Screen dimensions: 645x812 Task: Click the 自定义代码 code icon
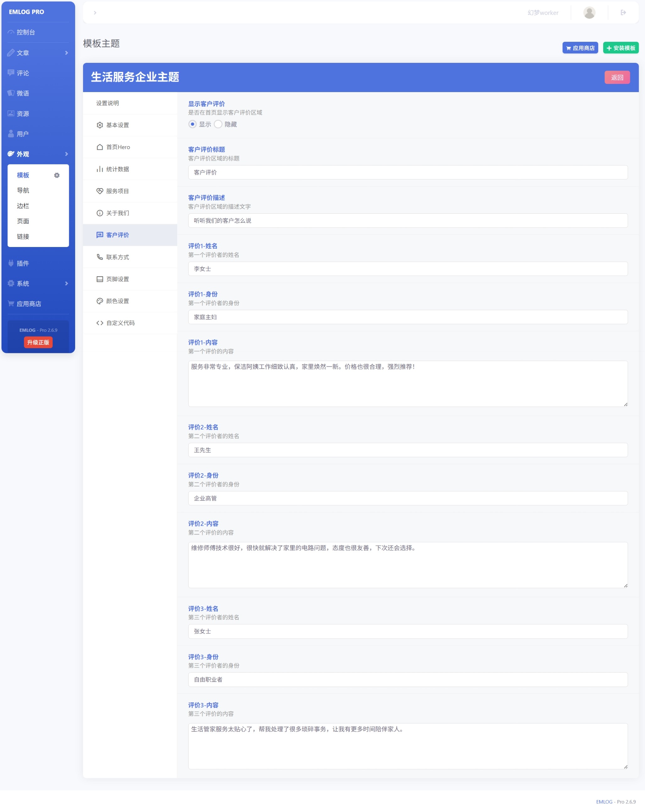(99, 323)
